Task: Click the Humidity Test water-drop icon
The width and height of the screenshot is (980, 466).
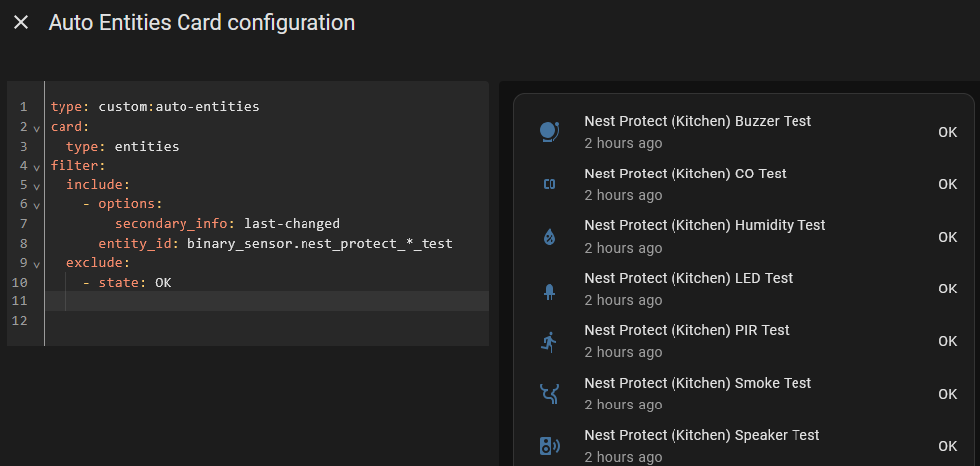Action: click(x=550, y=237)
